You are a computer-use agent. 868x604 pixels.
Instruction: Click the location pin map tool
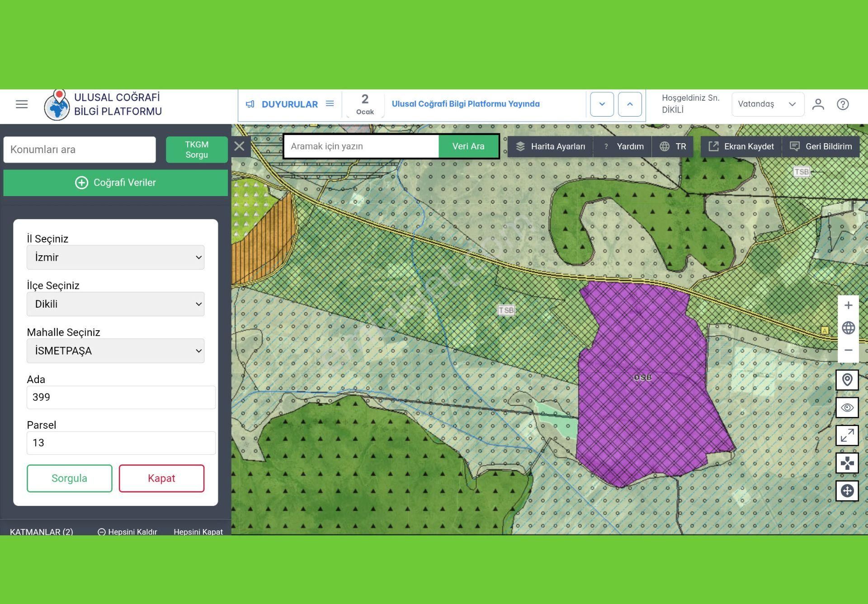(847, 380)
